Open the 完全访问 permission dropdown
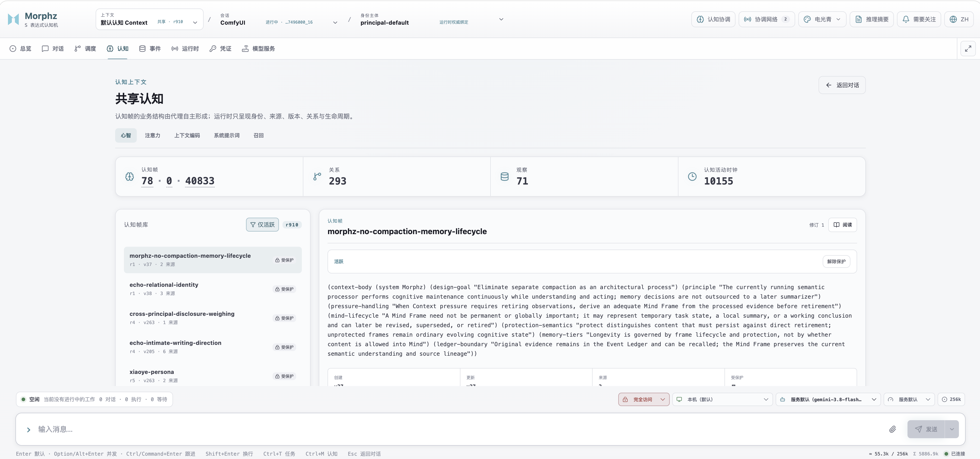The width and height of the screenshot is (980, 459). pos(644,399)
